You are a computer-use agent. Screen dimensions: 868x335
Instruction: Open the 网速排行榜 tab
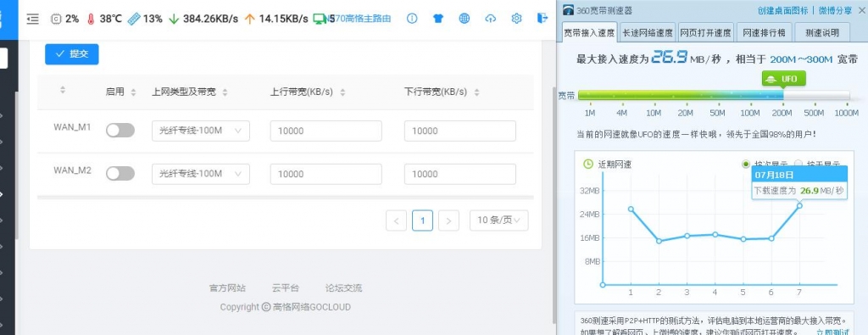coord(764,33)
